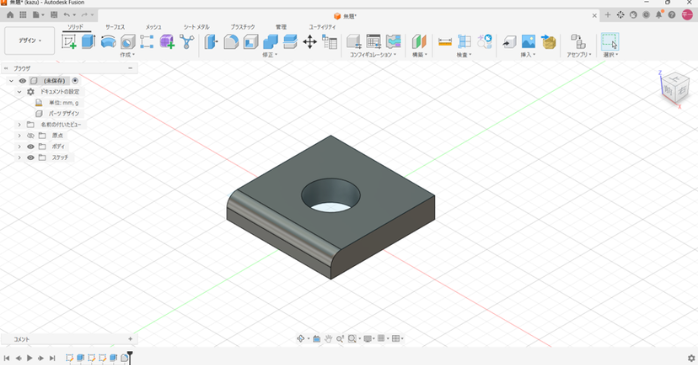698x365 pixels.
Task: Select the Hole tool icon
Action: (128, 42)
